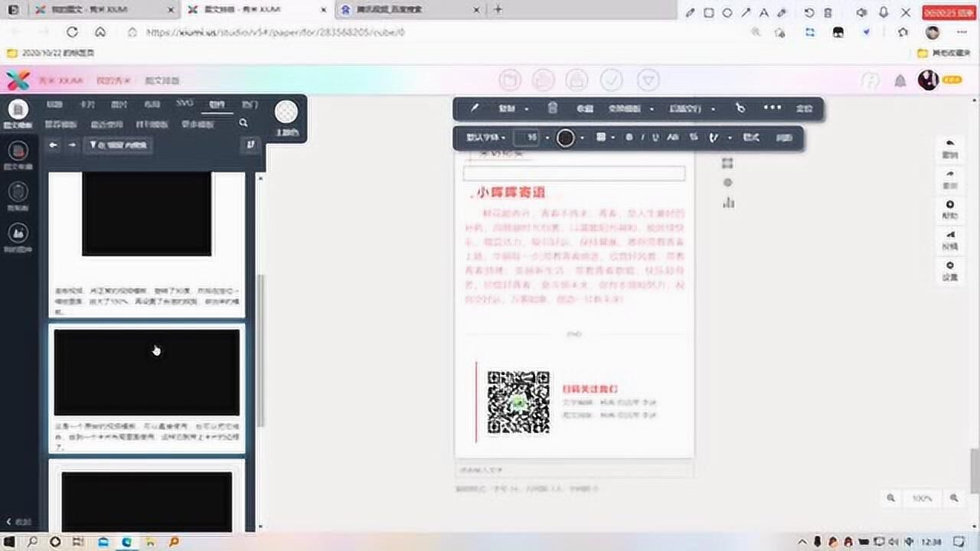Open 我的秀米 in the header
This screenshot has height=551, width=980.
[113, 80]
